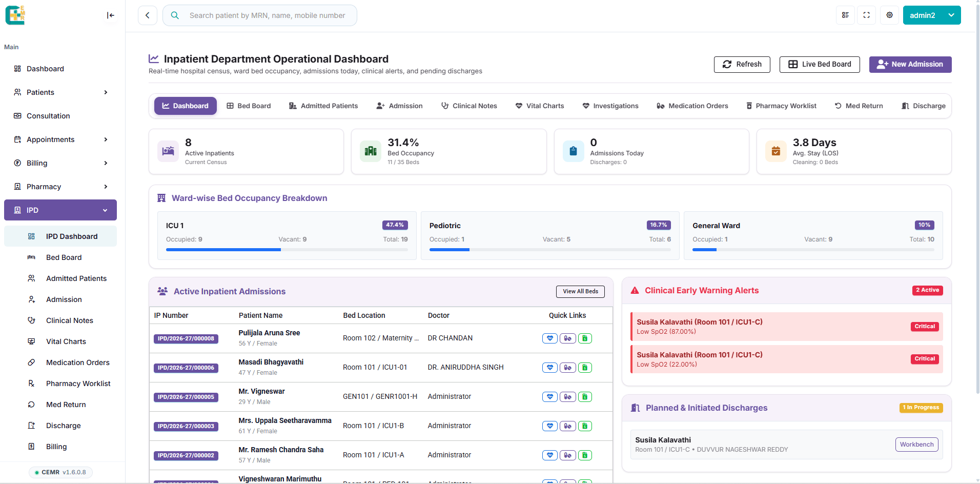Screen dimensions: 980x484
Task: Click the Admissions Today clipboard icon
Action: 574,151
